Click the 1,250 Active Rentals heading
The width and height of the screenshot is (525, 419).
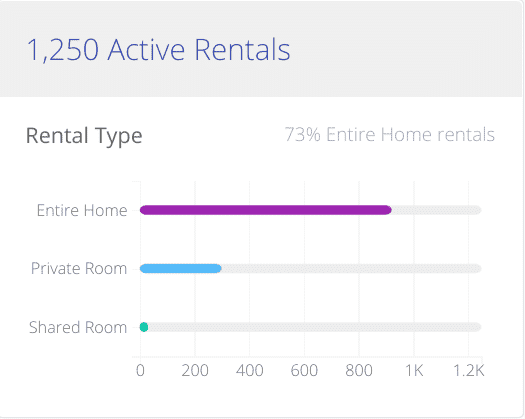click(158, 50)
